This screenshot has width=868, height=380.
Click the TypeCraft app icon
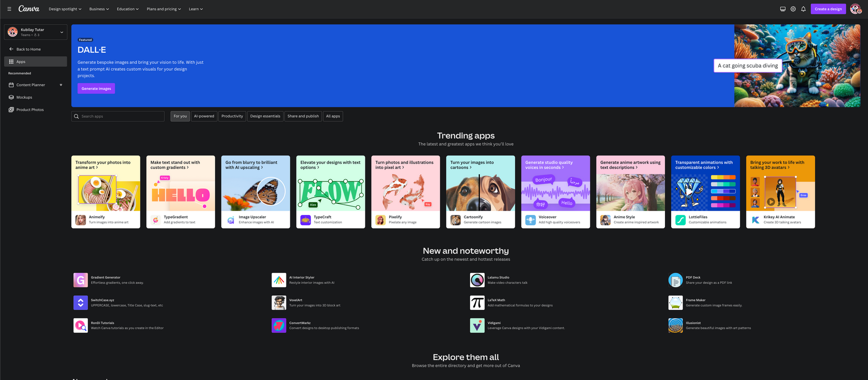tap(306, 220)
